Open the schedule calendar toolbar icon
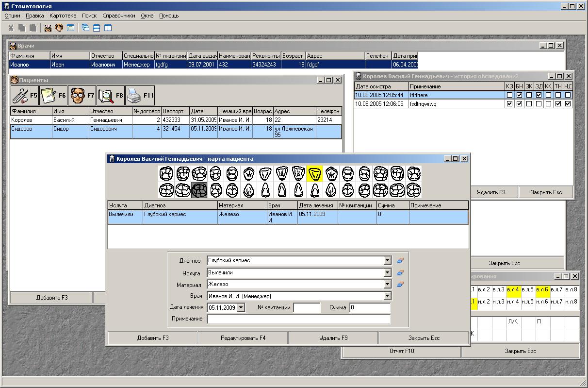 pos(70,28)
